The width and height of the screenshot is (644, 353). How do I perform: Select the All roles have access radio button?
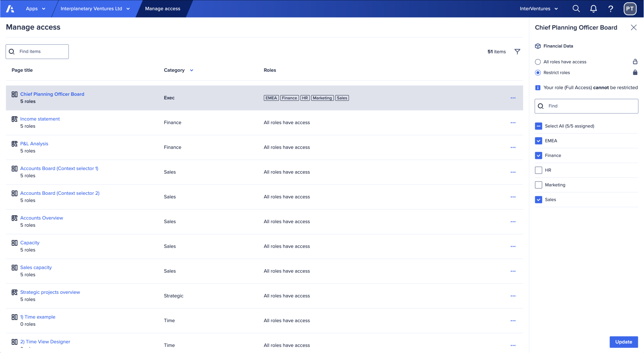(538, 62)
